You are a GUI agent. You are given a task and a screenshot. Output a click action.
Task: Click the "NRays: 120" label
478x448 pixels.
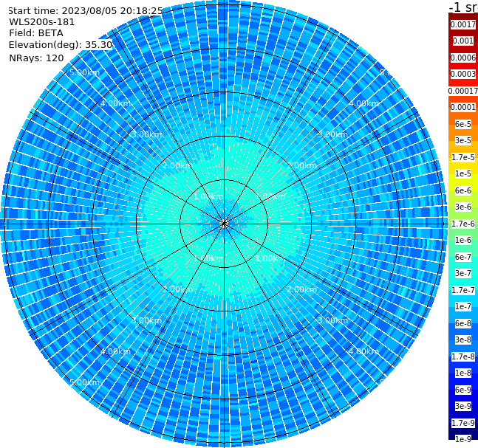tap(36, 58)
